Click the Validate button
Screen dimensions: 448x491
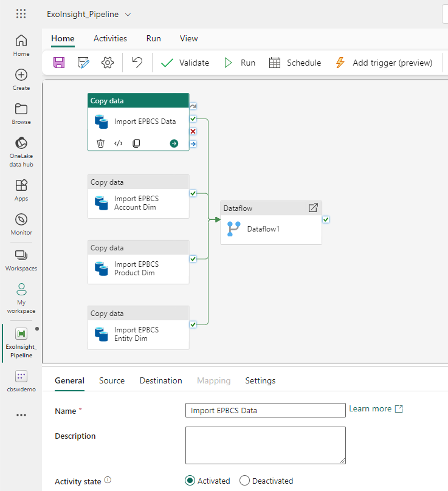point(185,63)
